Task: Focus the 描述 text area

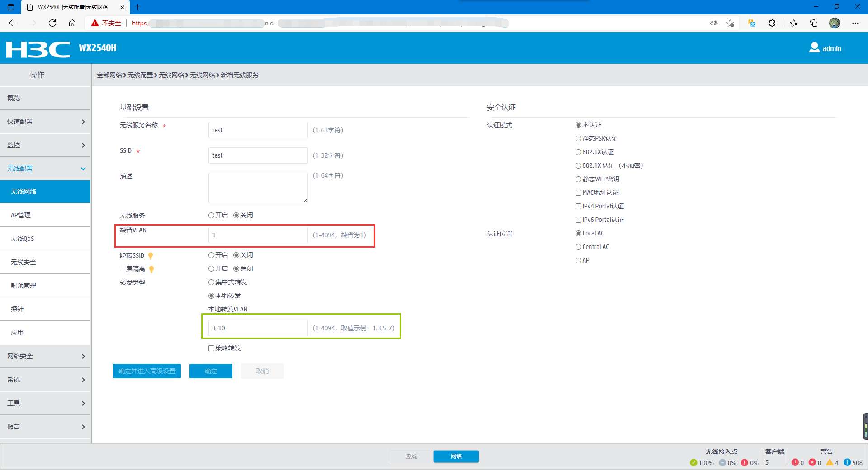Action: [x=258, y=188]
